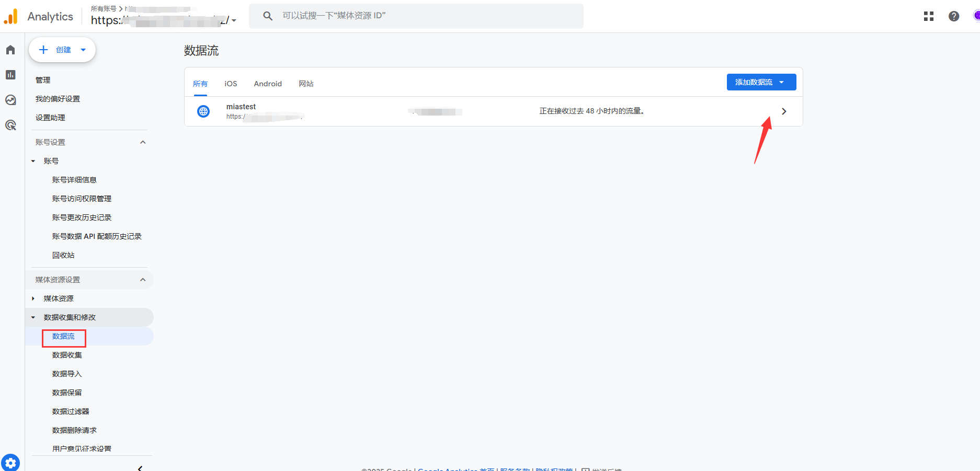Click the 数据流 page heading
The height and width of the screenshot is (471, 980).
(x=201, y=51)
